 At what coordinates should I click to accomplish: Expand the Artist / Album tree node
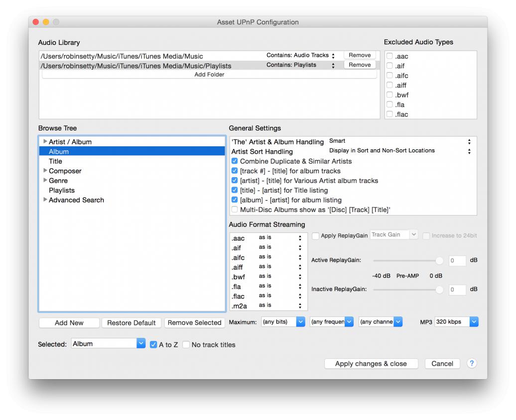[x=45, y=142]
